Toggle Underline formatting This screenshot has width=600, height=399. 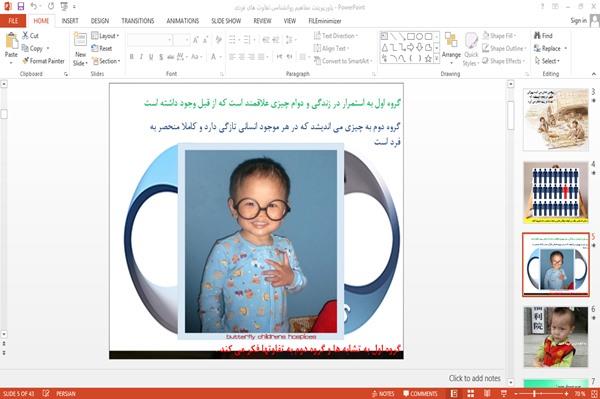coord(151,57)
